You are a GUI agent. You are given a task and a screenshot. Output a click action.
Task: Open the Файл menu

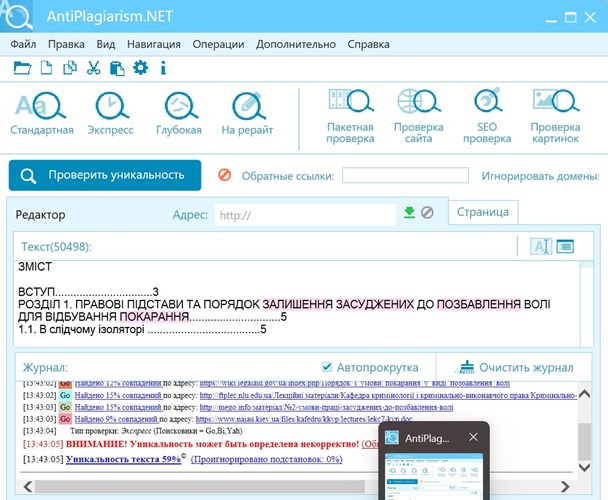(23, 44)
